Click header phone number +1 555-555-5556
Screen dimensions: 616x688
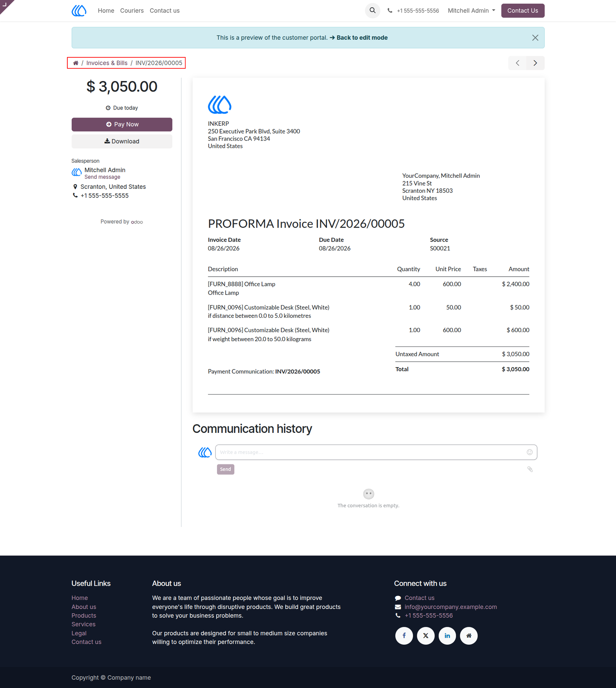point(418,11)
